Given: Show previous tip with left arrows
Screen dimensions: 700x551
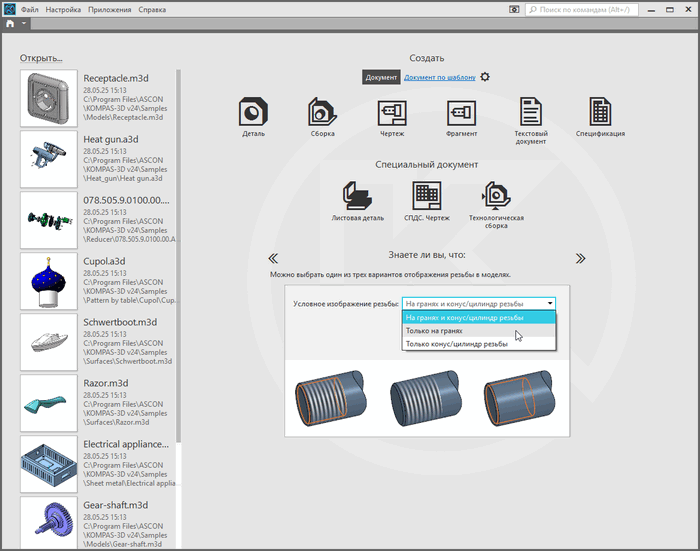Looking at the screenshot, I should point(273,258).
